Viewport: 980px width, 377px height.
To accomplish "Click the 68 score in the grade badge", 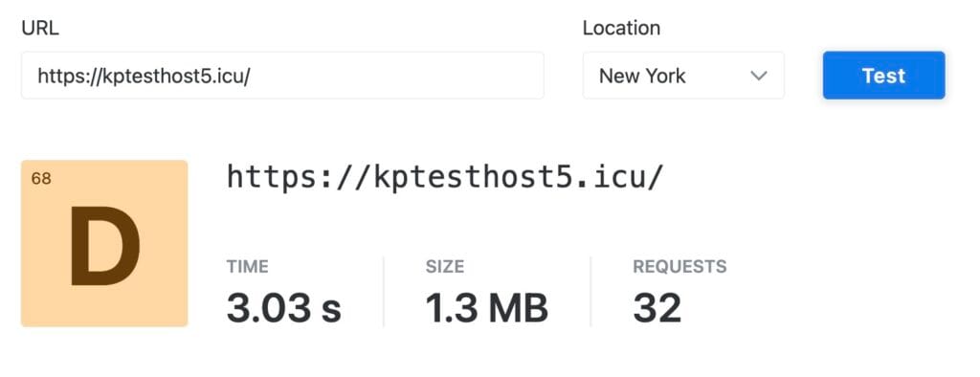I will point(41,179).
